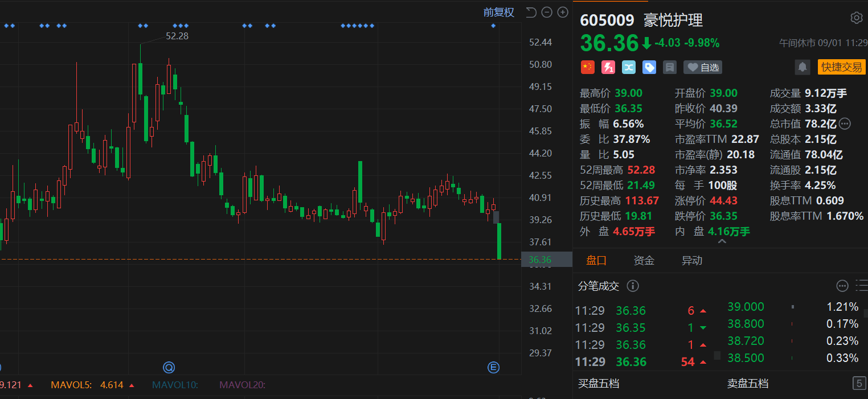Viewport: 868px width, 399px height.
Task: Click the E earnings marker on timeline
Action: click(493, 368)
